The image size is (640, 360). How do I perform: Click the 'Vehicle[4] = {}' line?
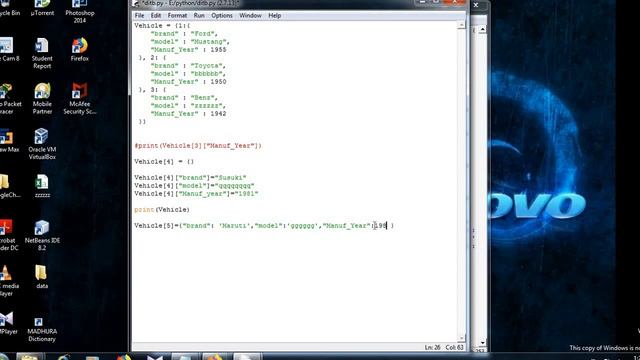(164, 162)
